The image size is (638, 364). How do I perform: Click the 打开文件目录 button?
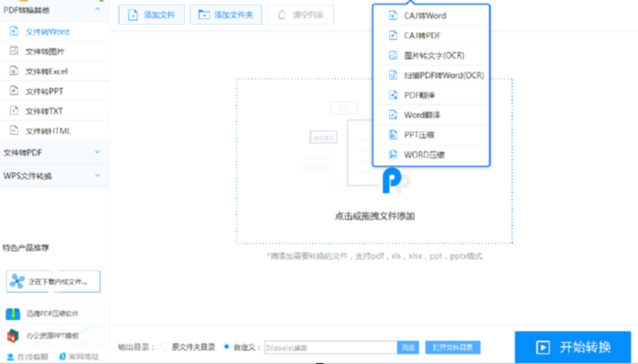(453, 347)
